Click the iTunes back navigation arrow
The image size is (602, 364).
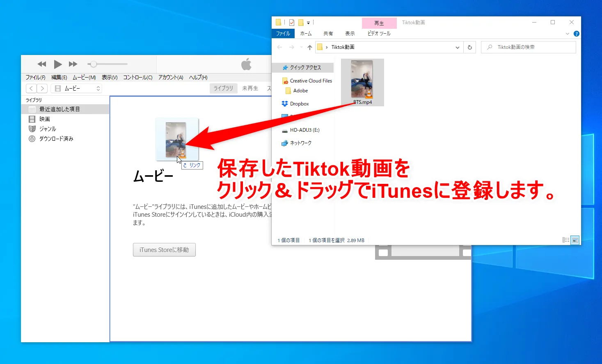click(31, 88)
